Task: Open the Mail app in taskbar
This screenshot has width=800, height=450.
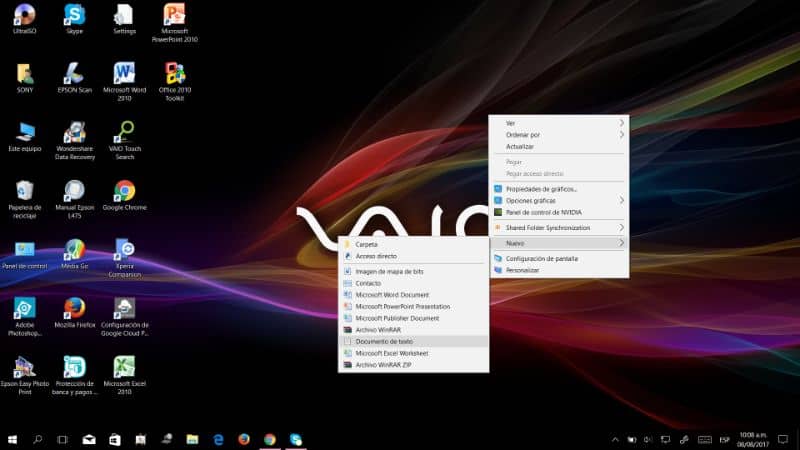Action: (89, 439)
